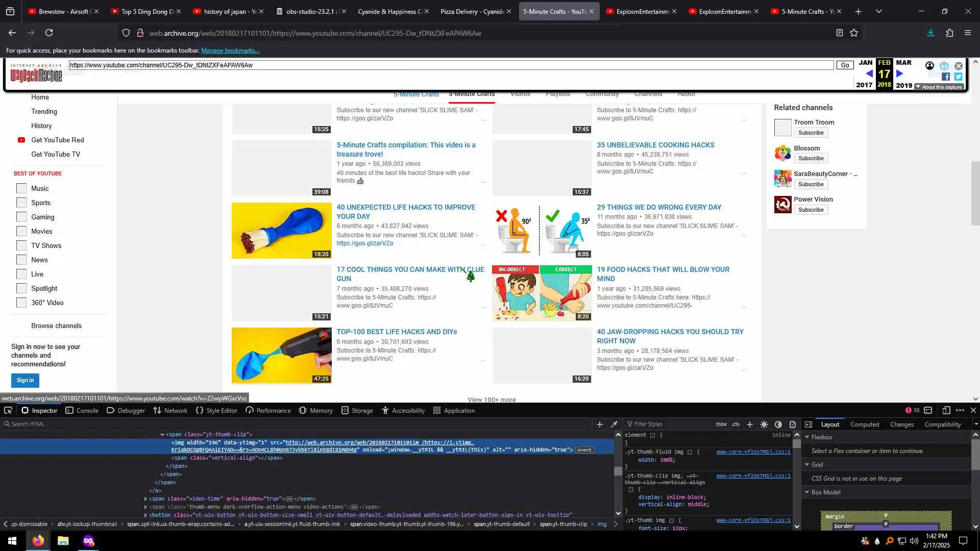Click the reader view icon in address bar

pos(839,33)
